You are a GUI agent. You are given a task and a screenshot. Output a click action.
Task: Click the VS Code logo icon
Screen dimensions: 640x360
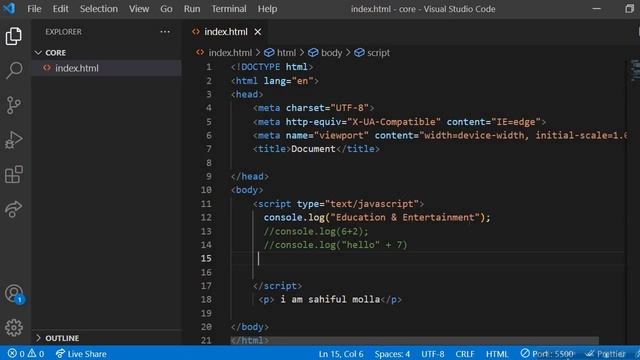coord(9,8)
